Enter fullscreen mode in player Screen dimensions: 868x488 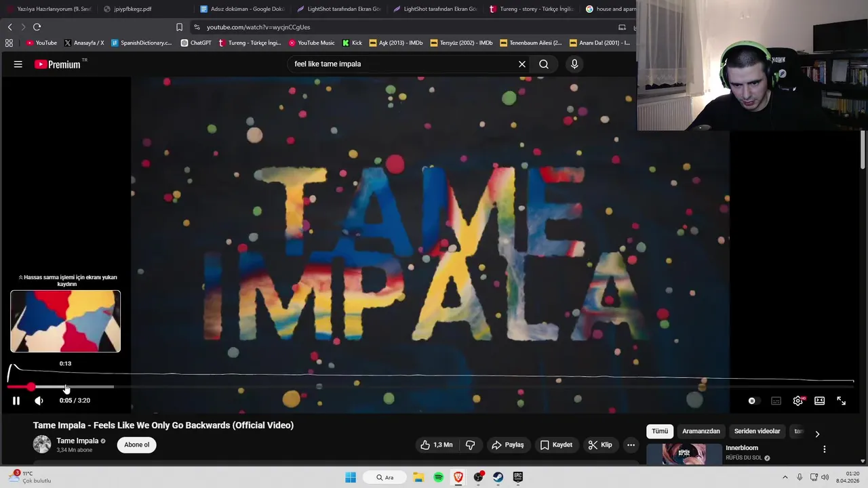pyautogui.click(x=842, y=401)
